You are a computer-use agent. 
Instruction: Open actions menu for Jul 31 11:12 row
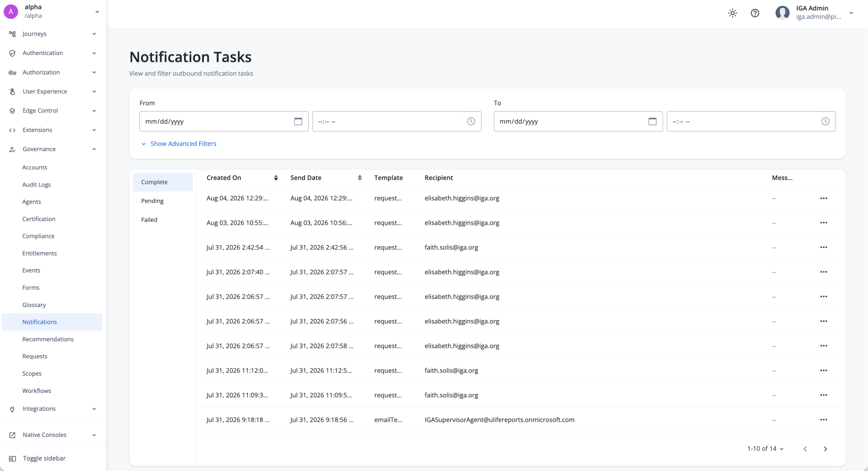coord(823,371)
